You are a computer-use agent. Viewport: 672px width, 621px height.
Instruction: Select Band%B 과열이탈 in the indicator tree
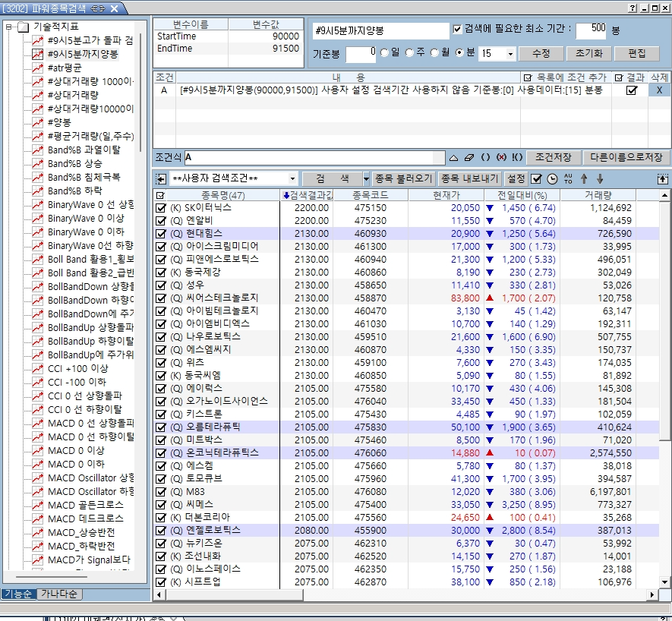coord(84,150)
